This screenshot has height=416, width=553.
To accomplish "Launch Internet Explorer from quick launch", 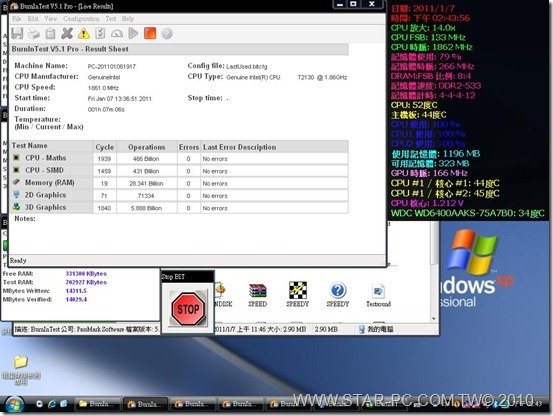I will pos(52,404).
